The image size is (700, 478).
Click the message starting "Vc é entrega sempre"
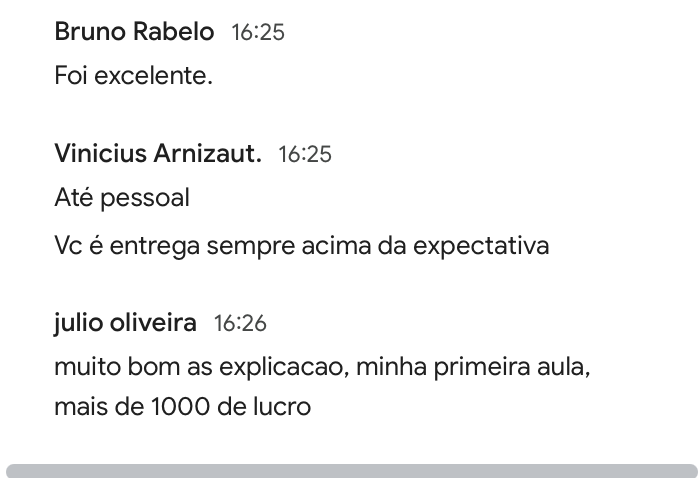click(x=302, y=245)
